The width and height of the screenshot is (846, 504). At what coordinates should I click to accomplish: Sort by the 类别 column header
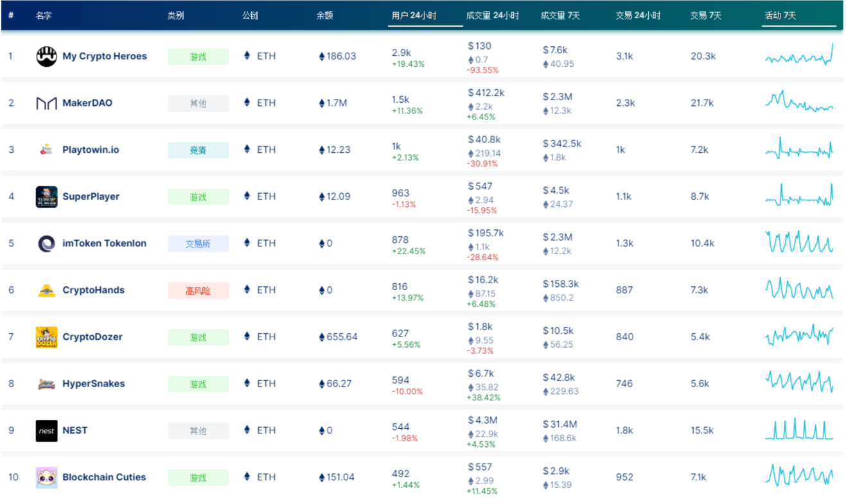tap(175, 15)
